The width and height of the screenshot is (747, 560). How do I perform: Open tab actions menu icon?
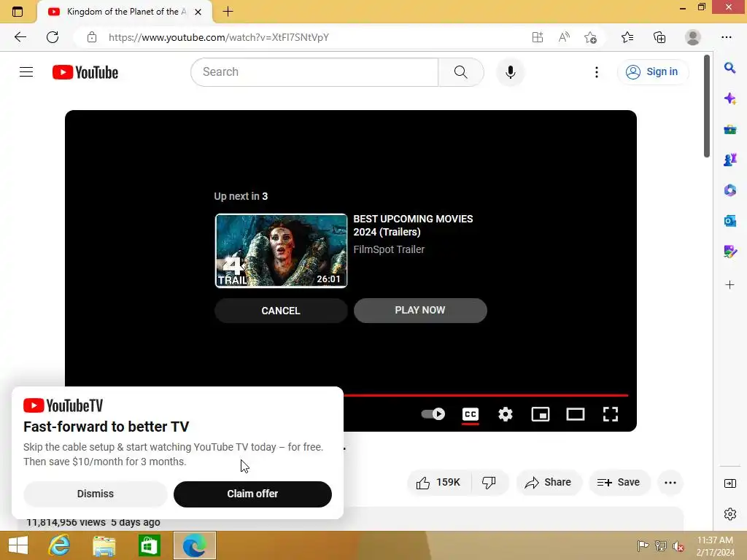[x=18, y=12]
